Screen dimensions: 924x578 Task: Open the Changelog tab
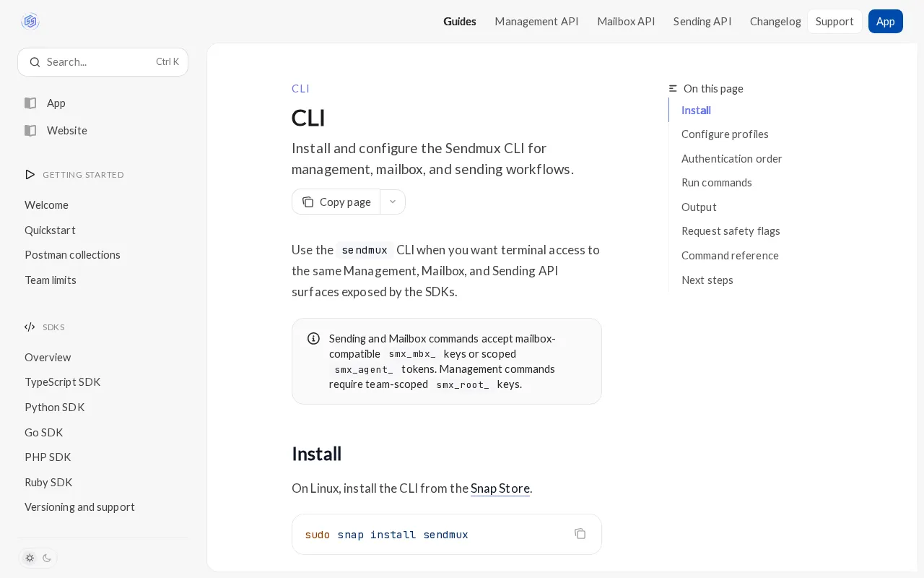[x=775, y=22]
